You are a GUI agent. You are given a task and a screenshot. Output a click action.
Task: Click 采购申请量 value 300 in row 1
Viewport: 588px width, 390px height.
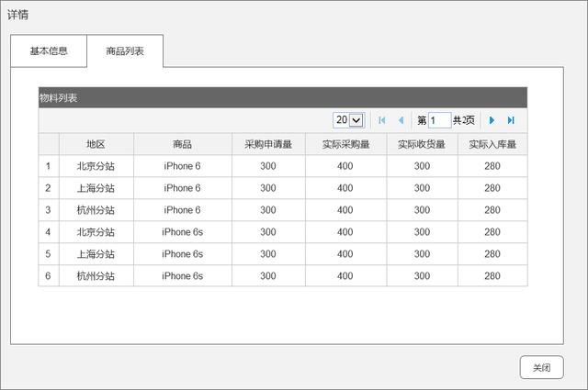click(268, 166)
